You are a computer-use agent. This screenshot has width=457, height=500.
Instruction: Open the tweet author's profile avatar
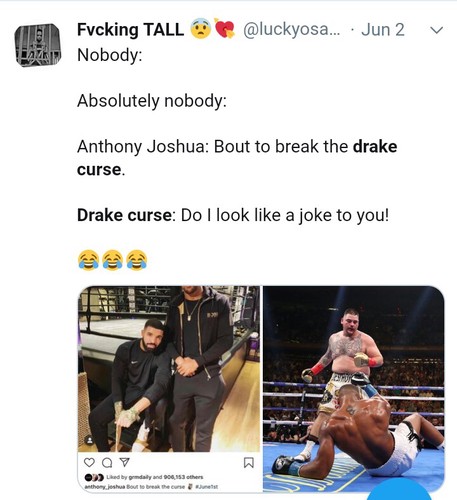click(x=38, y=45)
